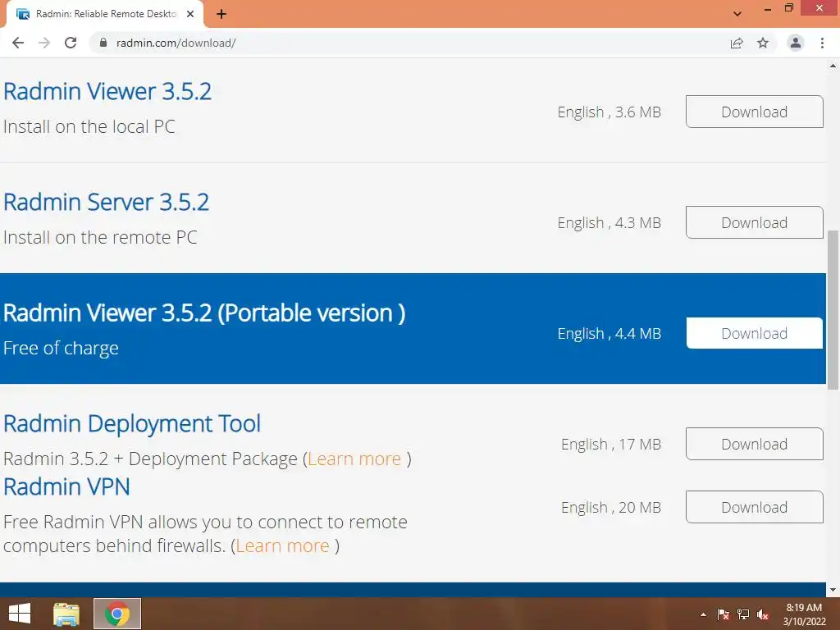Reload the Radmin download page
This screenshot has height=630, width=840.
[x=71, y=43]
